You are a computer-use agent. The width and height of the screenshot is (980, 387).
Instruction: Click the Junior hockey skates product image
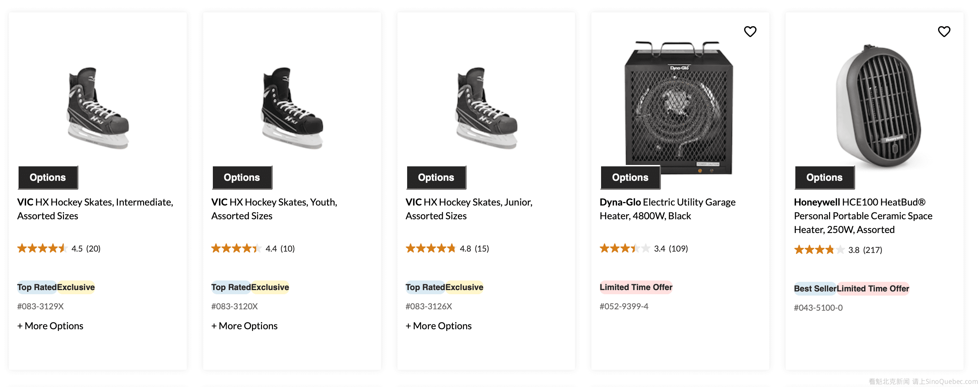[486, 108]
